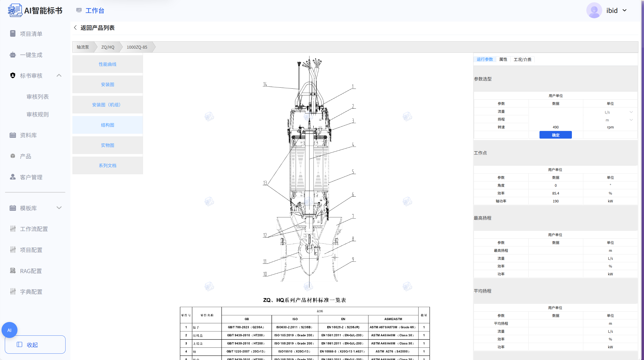Click the 角度 value 0

(x=556, y=185)
